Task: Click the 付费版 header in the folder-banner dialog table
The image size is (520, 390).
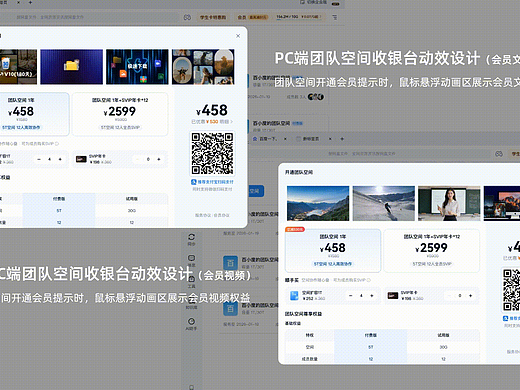Action: [59, 199]
